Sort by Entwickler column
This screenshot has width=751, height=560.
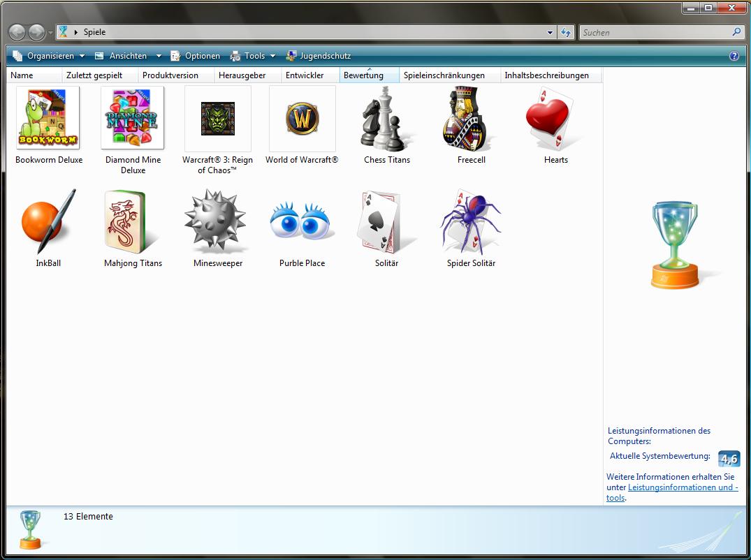coord(310,75)
